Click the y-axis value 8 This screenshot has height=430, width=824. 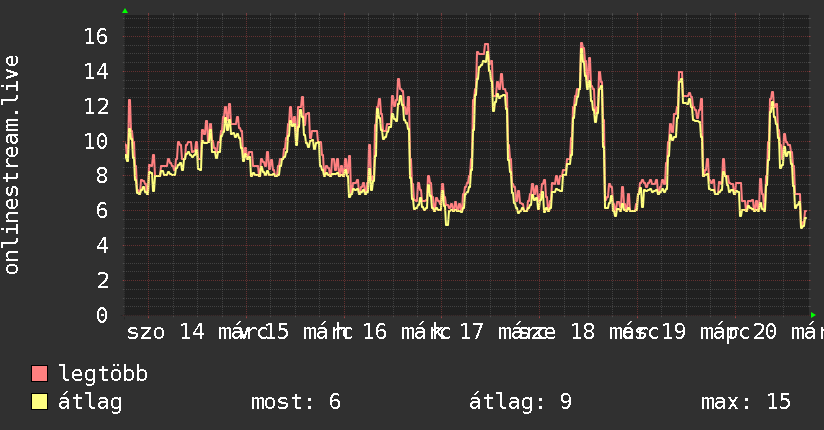point(102,176)
